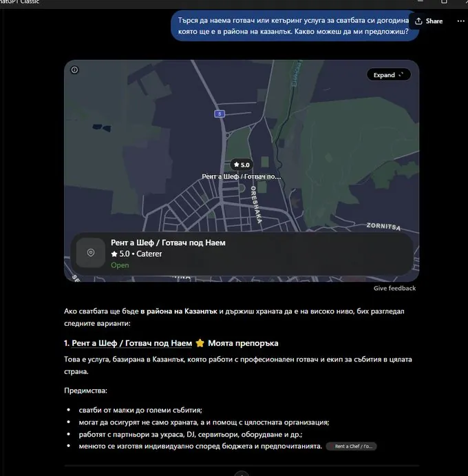Click the route 5 road marker on map
This screenshot has width=468, height=476.
pyautogui.click(x=220, y=114)
